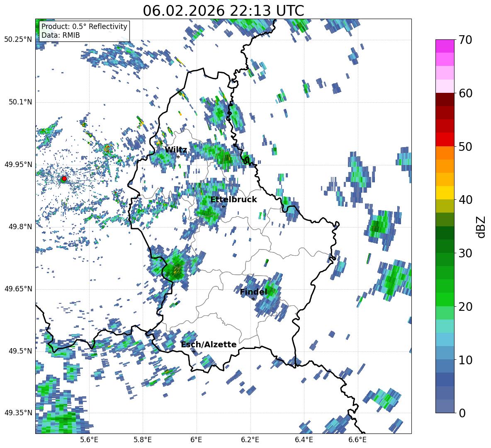Viewport: 491px width, 448px height.
Task: Click the 'Product: 0.5° Reflectivity' legend text
Action: pyautogui.click(x=84, y=26)
